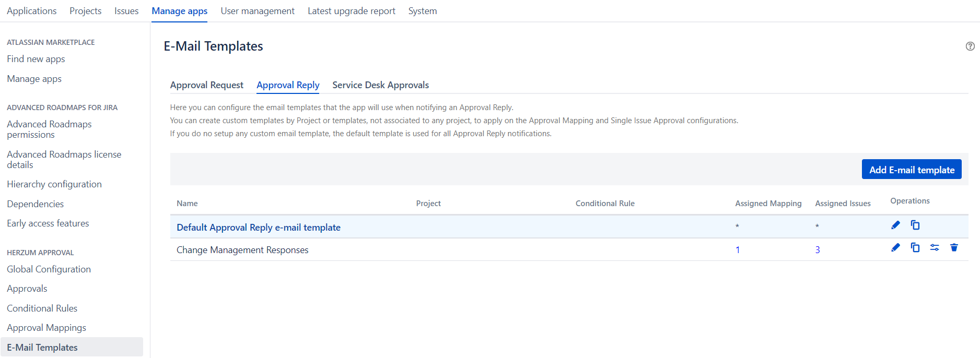Image resolution: width=980 pixels, height=358 pixels.
Task: Open assigned issues count 3 link
Action: point(818,250)
